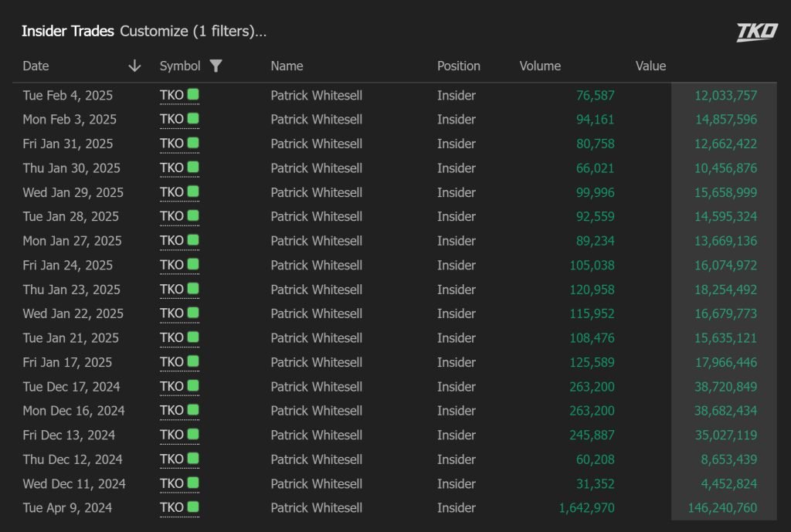Click value cell 18,254,492
791x532 pixels.
click(726, 290)
